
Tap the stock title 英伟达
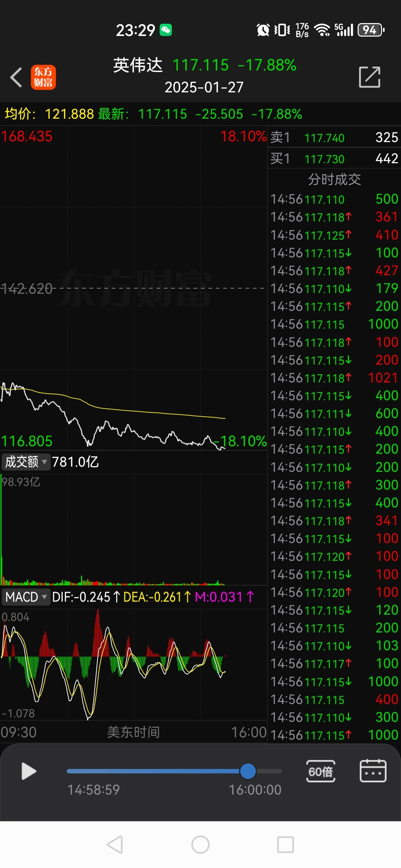[x=138, y=65]
